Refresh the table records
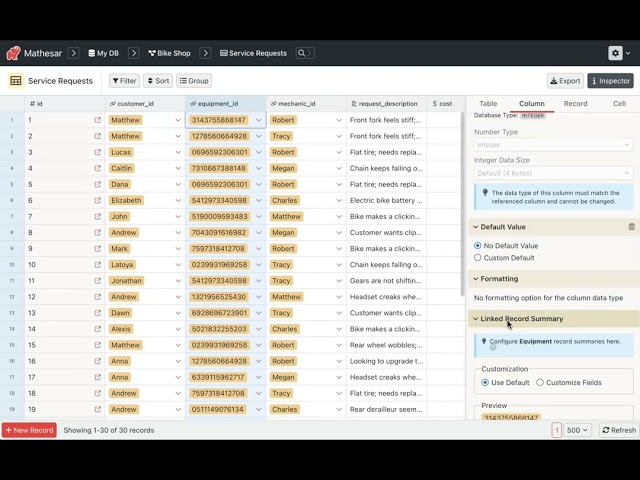Image resolution: width=640 pixels, height=480 pixels. pyautogui.click(x=619, y=430)
